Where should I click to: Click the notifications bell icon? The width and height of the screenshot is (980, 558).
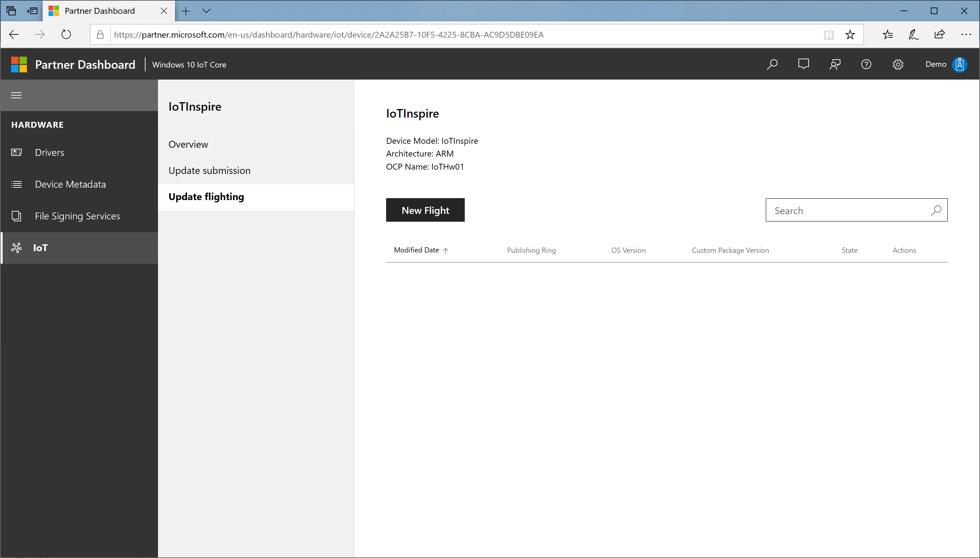point(803,64)
